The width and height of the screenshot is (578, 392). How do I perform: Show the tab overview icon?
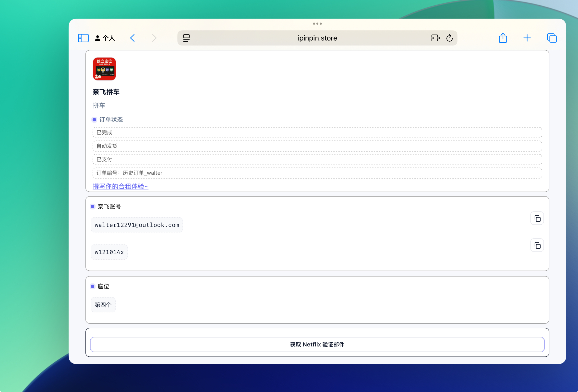(x=552, y=38)
